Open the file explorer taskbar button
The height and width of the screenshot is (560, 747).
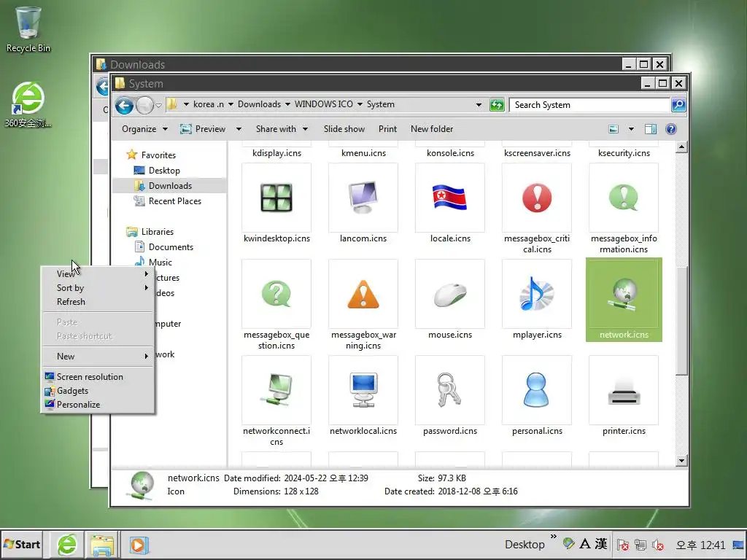point(102,545)
